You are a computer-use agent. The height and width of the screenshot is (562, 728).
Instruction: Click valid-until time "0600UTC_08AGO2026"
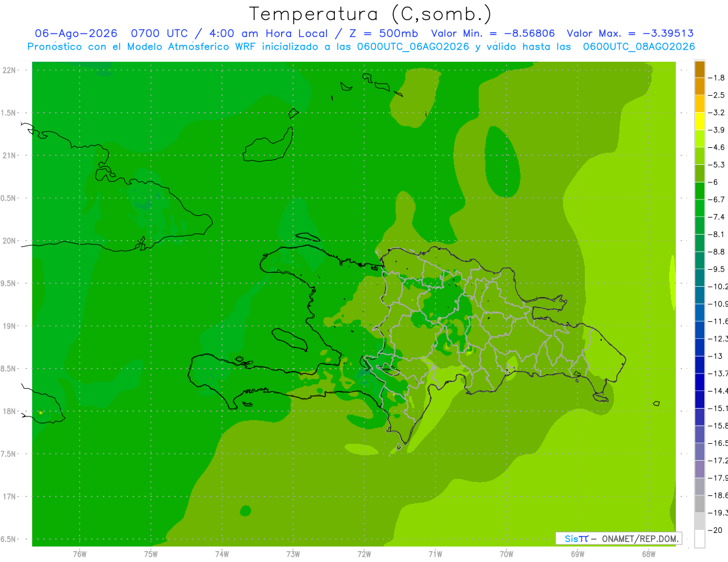point(639,47)
